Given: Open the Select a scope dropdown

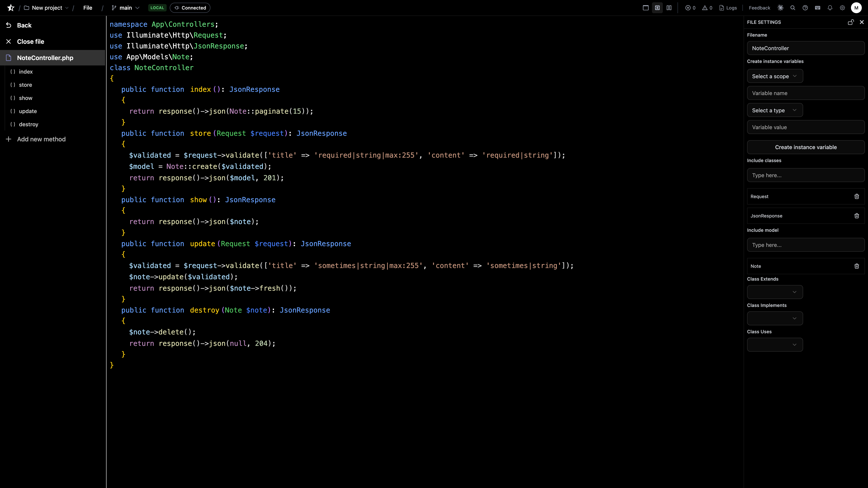Looking at the screenshot, I should [x=775, y=76].
